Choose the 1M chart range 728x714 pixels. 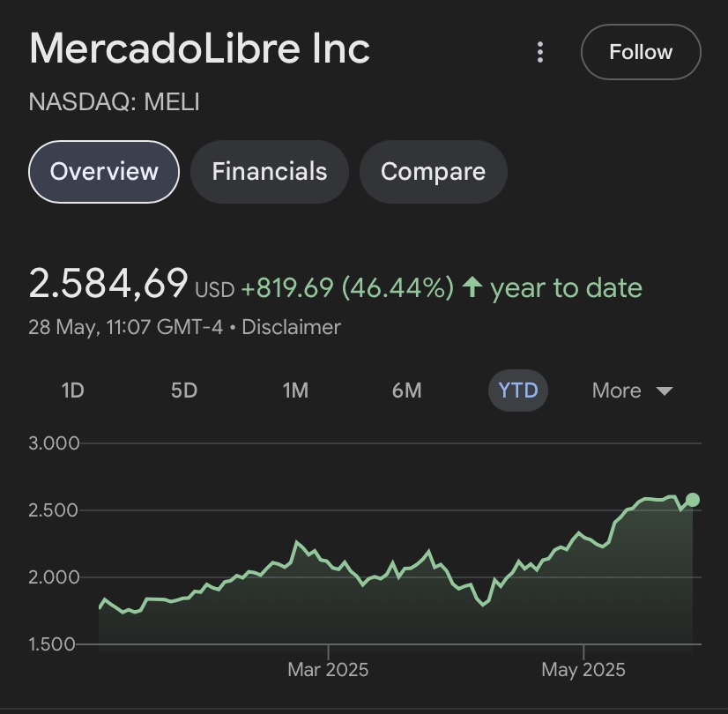[x=295, y=390]
